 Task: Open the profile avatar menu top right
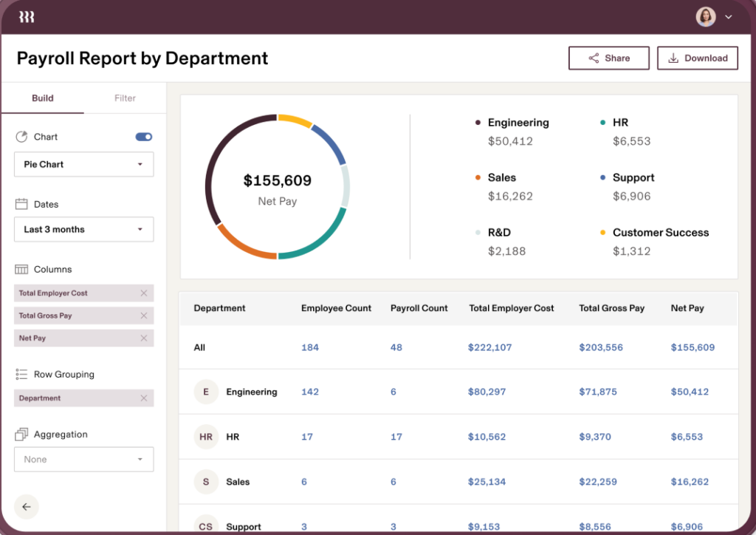coord(706,16)
